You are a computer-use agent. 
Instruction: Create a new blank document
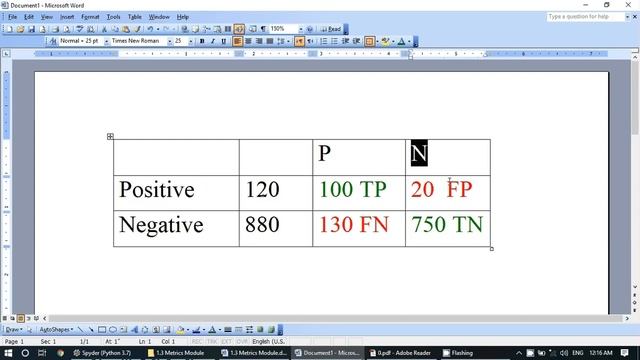(x=9, y=29)
